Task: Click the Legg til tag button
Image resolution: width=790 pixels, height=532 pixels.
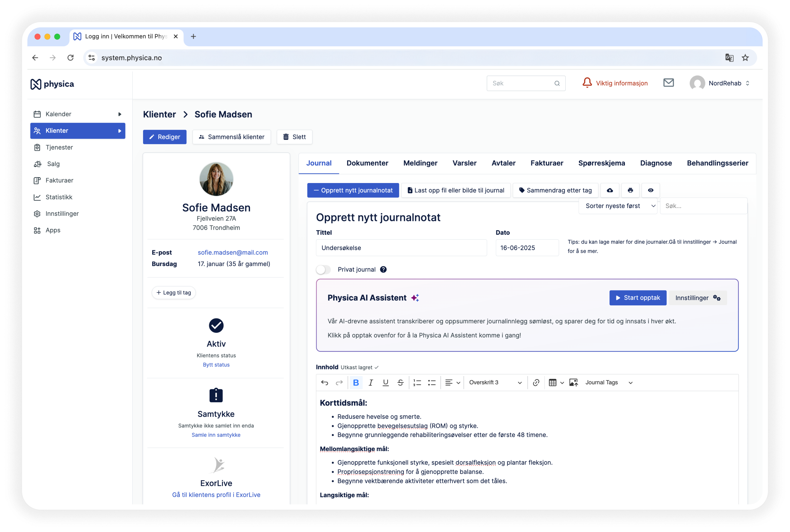Action: click(173, 293)
